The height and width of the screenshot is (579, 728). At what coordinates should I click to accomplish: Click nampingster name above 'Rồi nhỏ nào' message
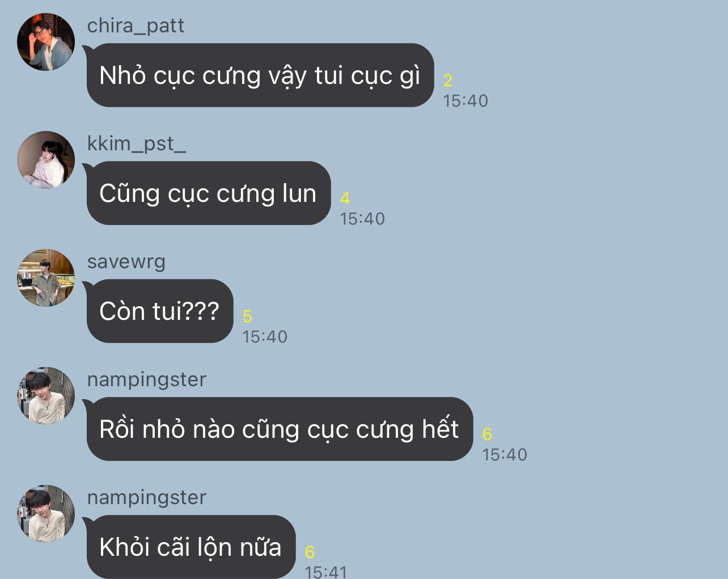coord(146,380)
